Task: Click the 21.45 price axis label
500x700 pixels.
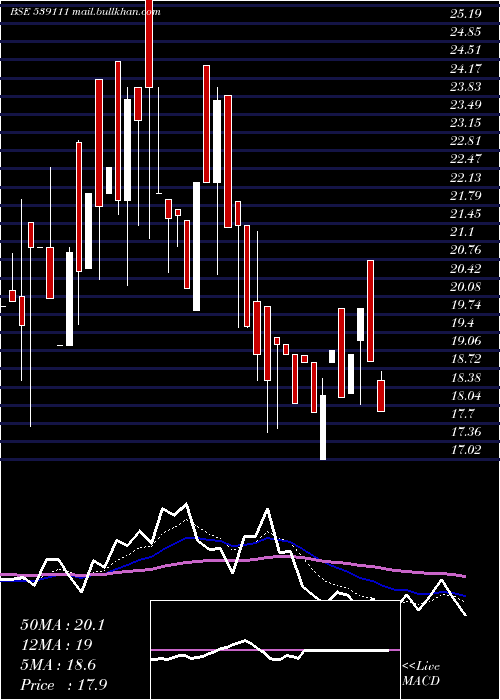Action: [x=466, y=214]
